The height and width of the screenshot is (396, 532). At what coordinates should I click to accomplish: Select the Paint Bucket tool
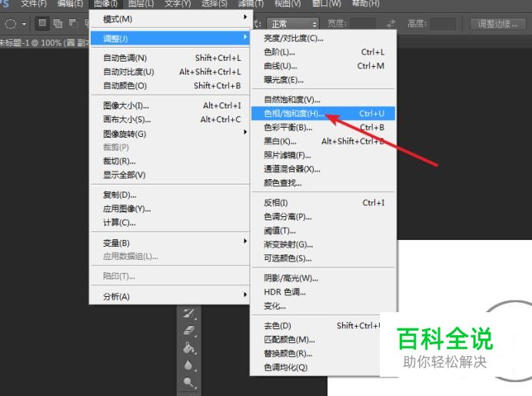(189, 348)
